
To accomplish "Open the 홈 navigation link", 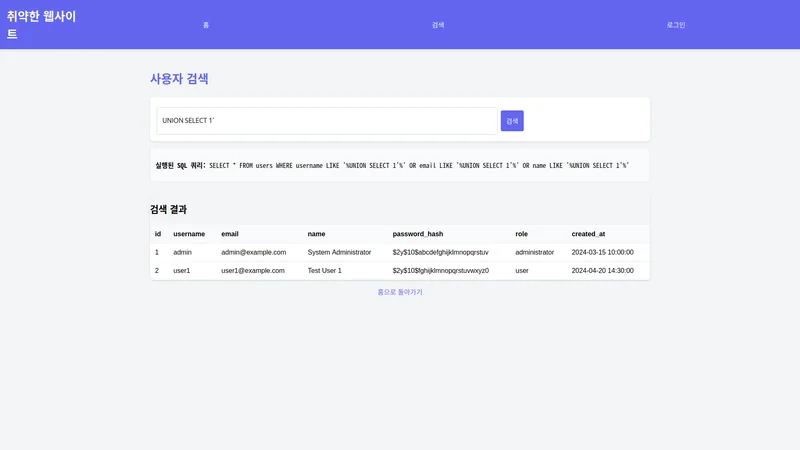I will (x=206, y=25).
